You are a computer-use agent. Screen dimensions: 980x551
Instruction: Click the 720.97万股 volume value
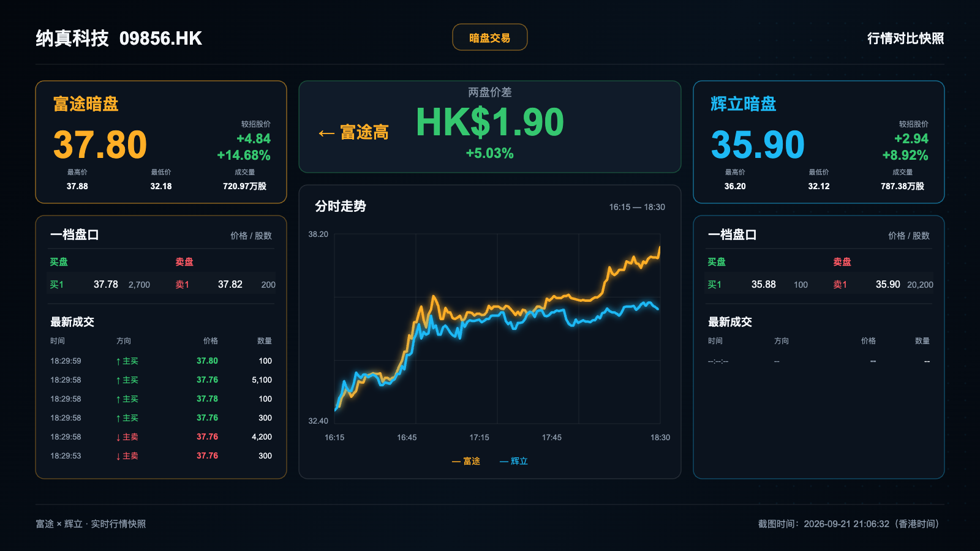tap(245, 186)
